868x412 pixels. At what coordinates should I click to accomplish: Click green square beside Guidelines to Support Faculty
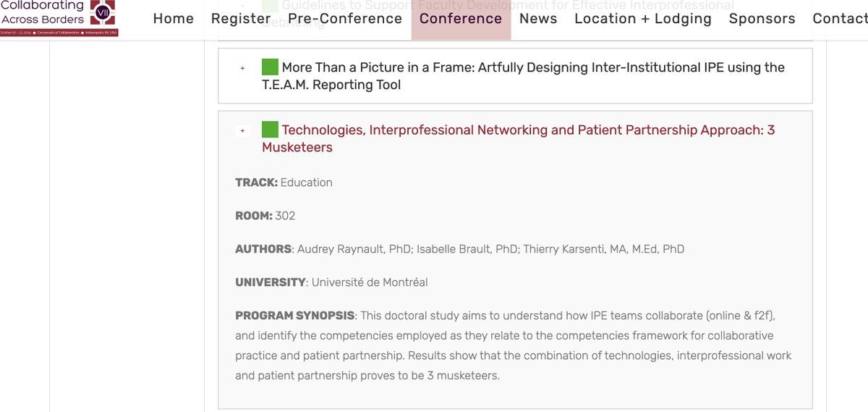(270, 4)
